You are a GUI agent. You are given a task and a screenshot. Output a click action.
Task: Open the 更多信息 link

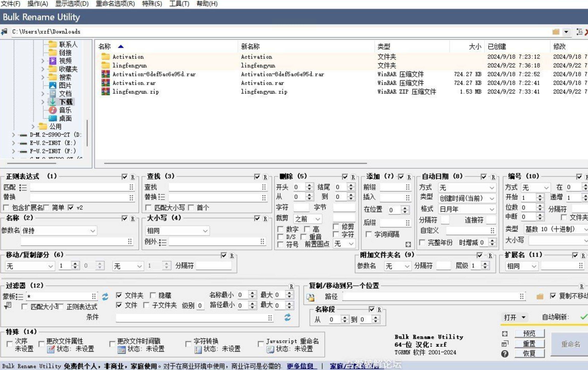click(x=300, y=366)
